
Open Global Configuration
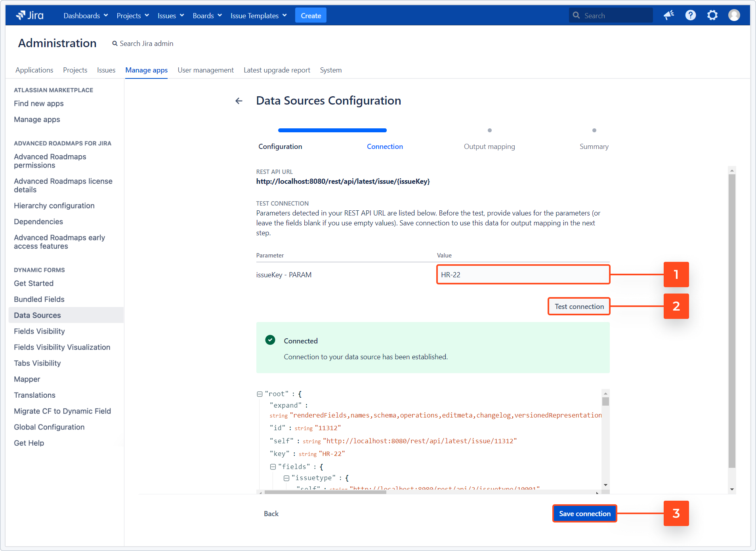(49, 427)
